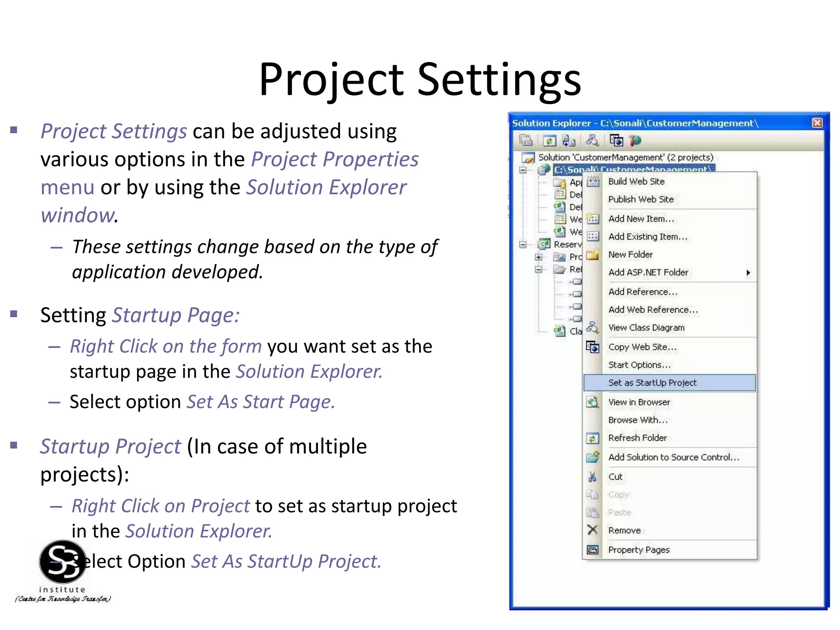This screenshot has width=840, height=630.
Task: Select Add Web Reference... menu entry
Action: coord(669,310)
